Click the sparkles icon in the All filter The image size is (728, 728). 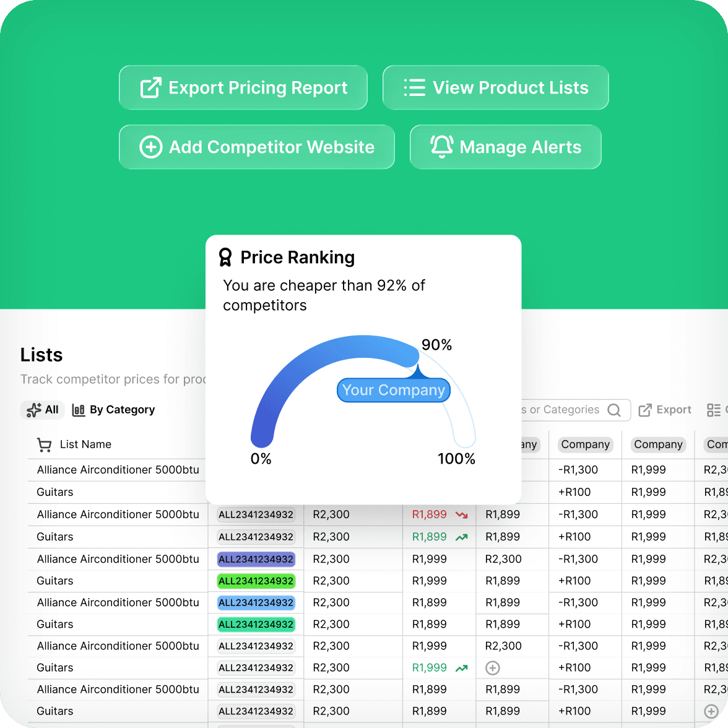pos(33,410)
